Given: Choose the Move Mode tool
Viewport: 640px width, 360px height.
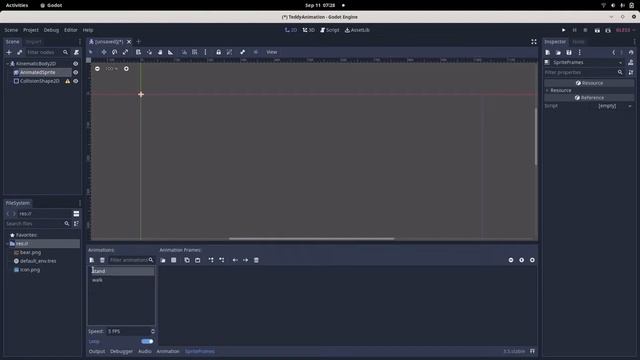Looking at the screenshot, I should (104, 52).
